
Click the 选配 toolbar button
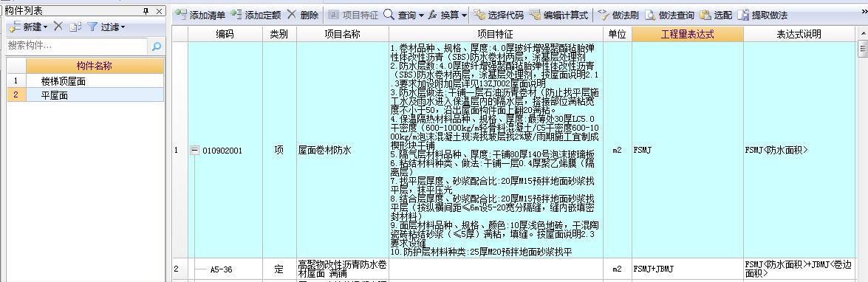715,15
